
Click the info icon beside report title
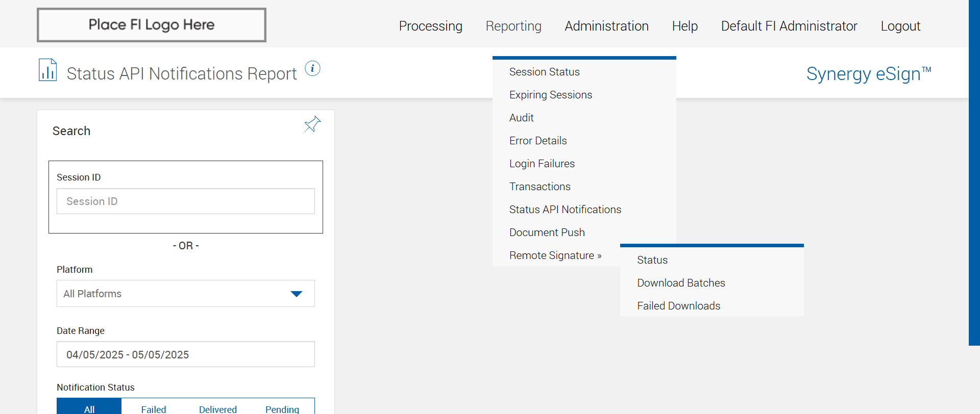[x=312, y=68]
